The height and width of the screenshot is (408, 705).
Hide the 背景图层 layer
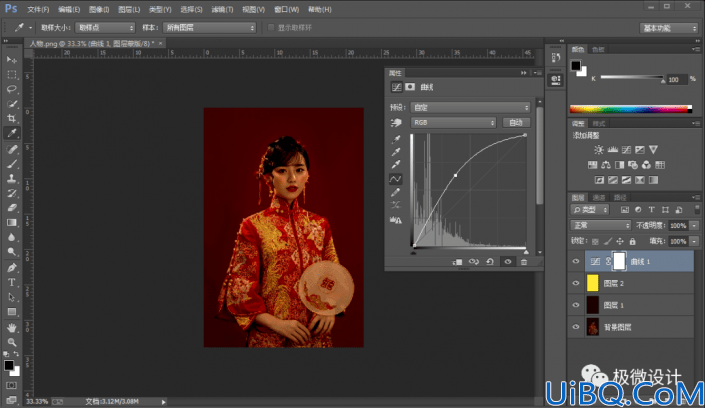click(x=576, y=327)
